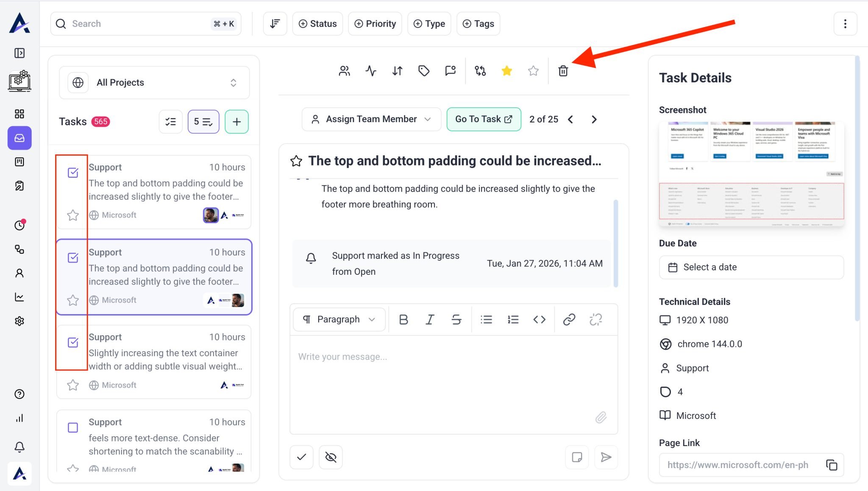Open the Paragraph style dropdown
The width and height of the screenshot is (868, 491).
339,319
